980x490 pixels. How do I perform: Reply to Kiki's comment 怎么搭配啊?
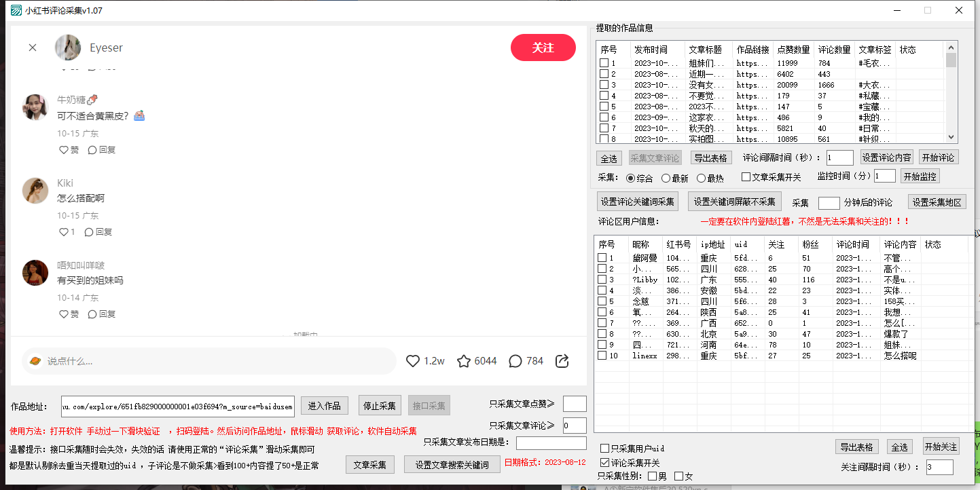click(98, 232)
